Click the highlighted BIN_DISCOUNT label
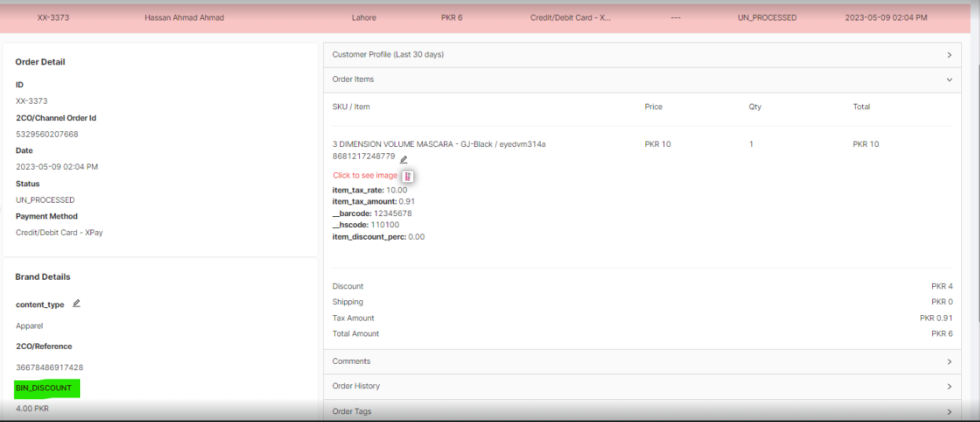 tap(44, 388)
